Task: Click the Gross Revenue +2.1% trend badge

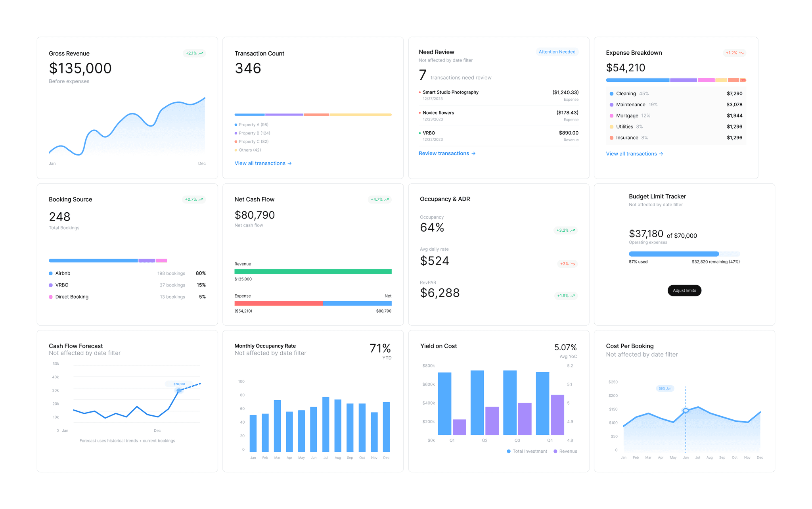Action: (194, 53)
